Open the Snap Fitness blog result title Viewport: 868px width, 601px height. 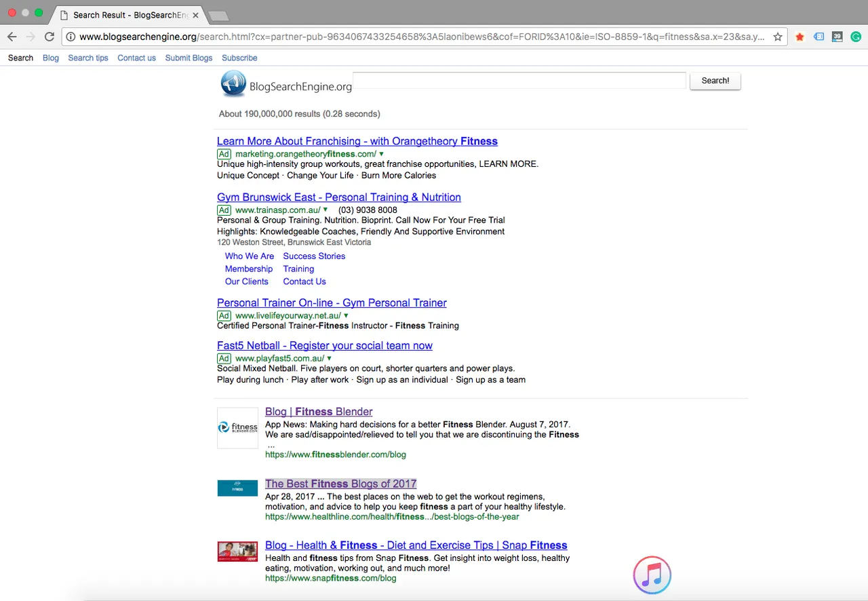point(416,545)
